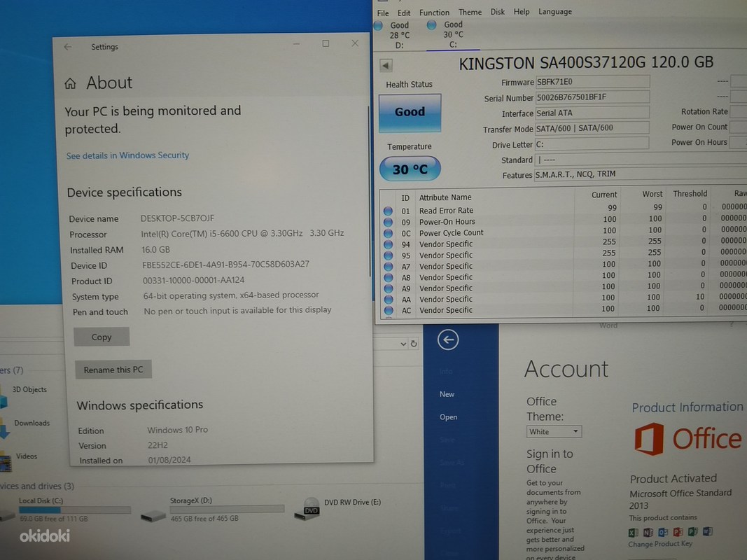Expand the Explorer address bar history dropdown
Image resolution: width=747 pixels, height=560 pixels.
tap(403, 344)
